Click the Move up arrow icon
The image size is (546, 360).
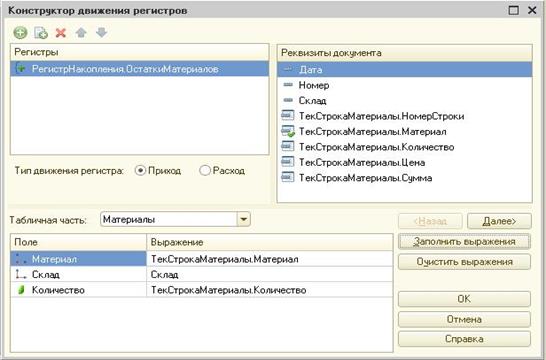point(81,33)
